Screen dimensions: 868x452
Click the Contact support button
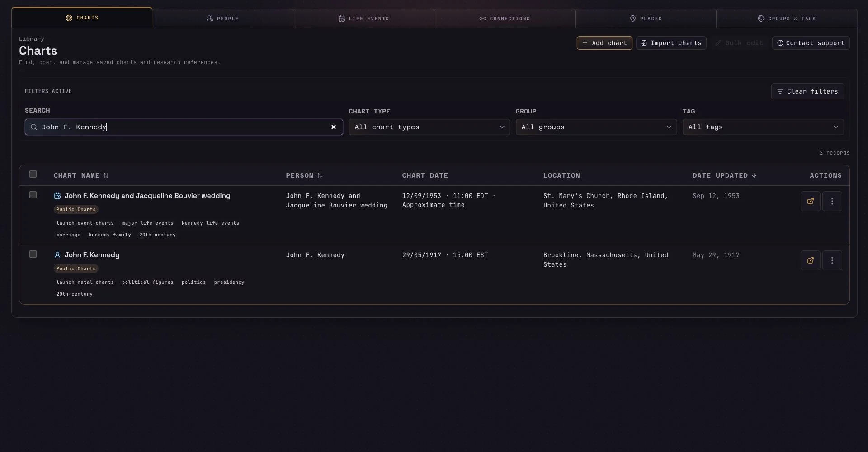[x=811, y=43]
